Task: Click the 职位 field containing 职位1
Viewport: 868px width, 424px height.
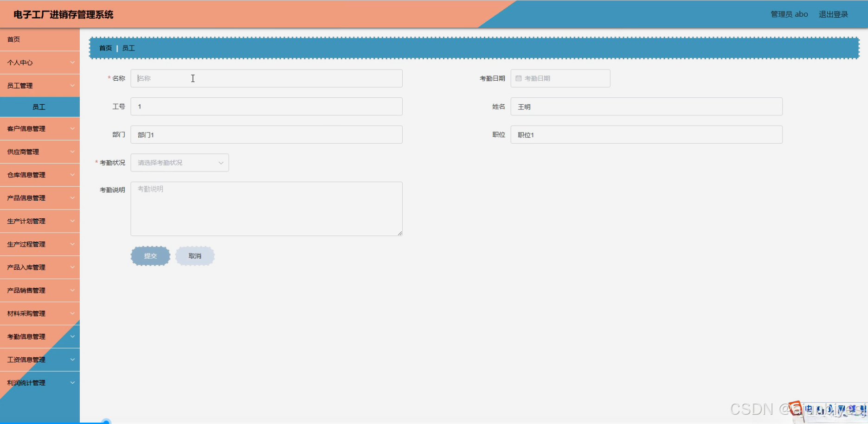Action: click(x=647, y=135)
